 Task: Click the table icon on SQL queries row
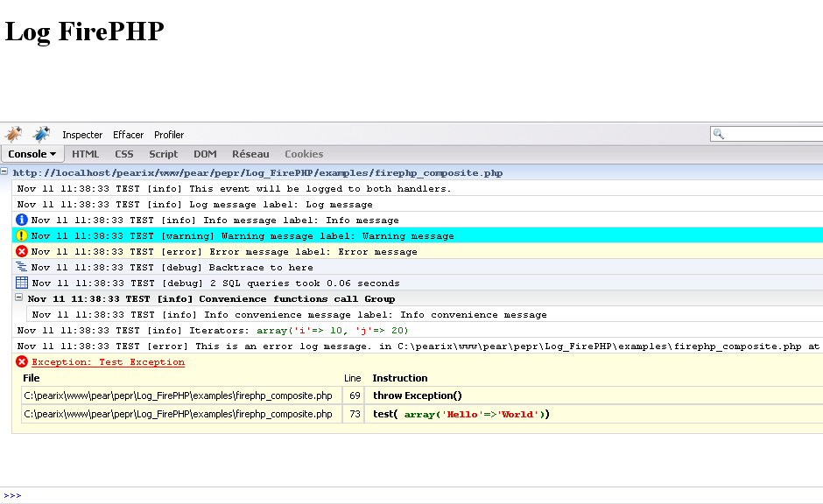coord(22,283)
